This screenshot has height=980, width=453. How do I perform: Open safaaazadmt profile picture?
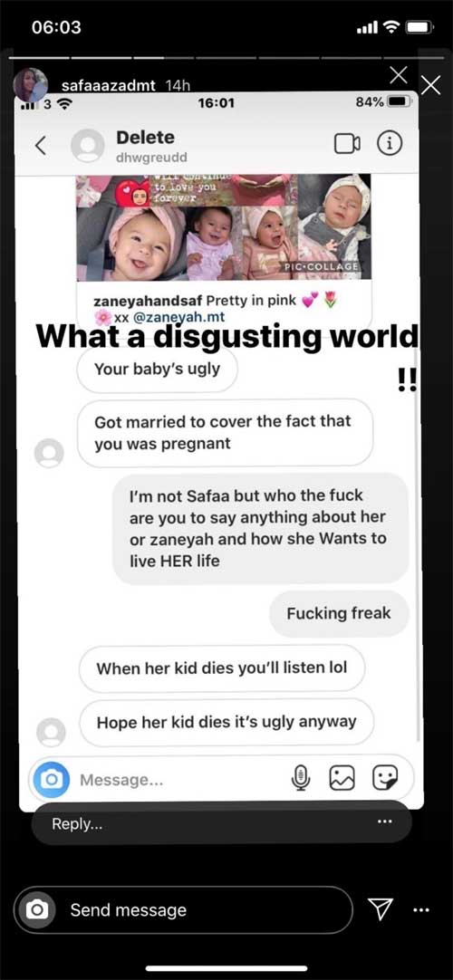(31, 86)
